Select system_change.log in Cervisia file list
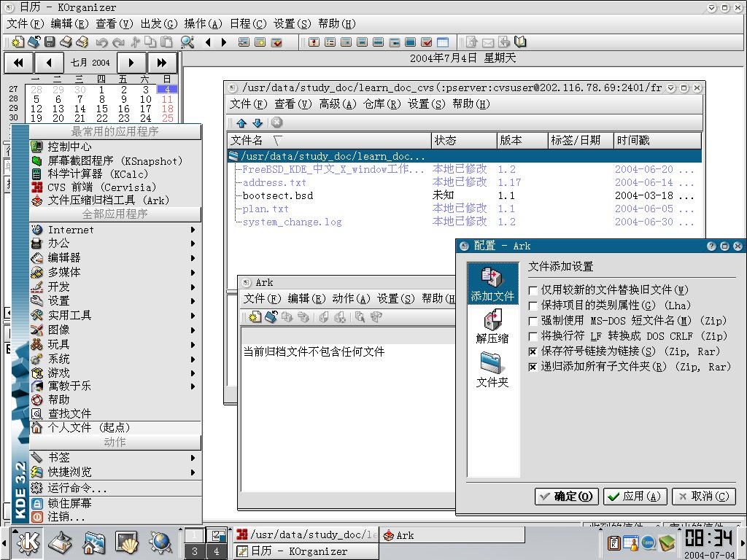Viewport: 747px width, 560px height. click(x=292, y=222)
